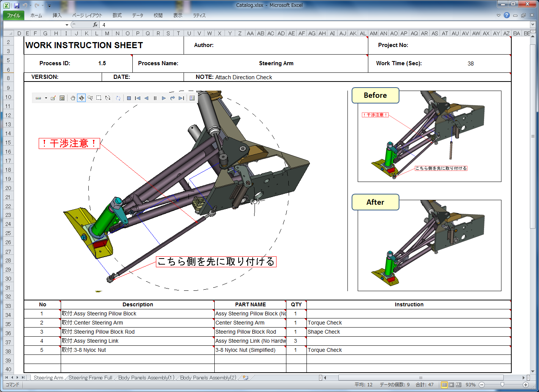Switch to the 表示 ribbon tab
Screen dimensions: 539x392
tap(178, 16)
